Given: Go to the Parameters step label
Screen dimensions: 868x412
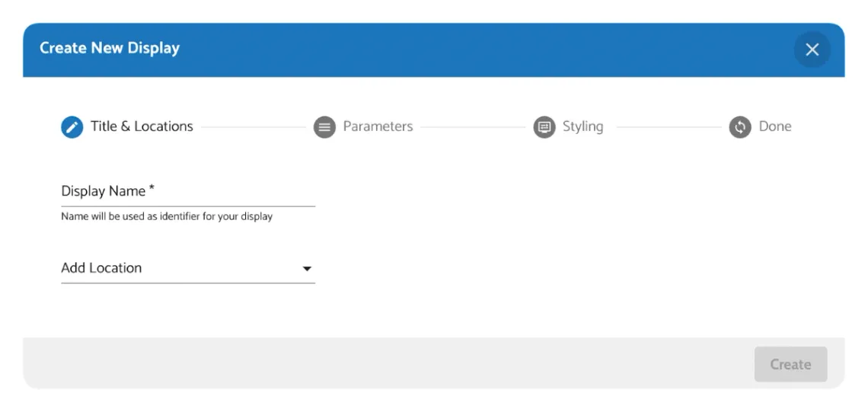Looking at the screenshot, I should (x=378, y=126).
